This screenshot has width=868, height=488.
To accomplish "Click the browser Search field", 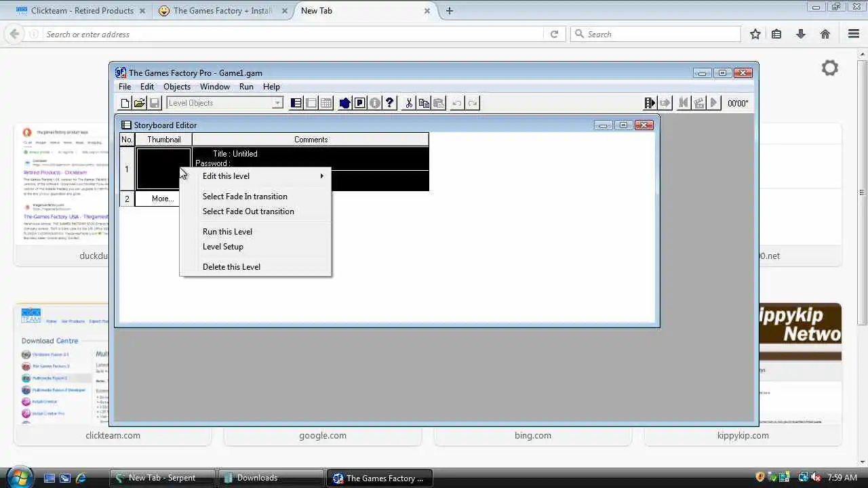I will coord(655,34).
